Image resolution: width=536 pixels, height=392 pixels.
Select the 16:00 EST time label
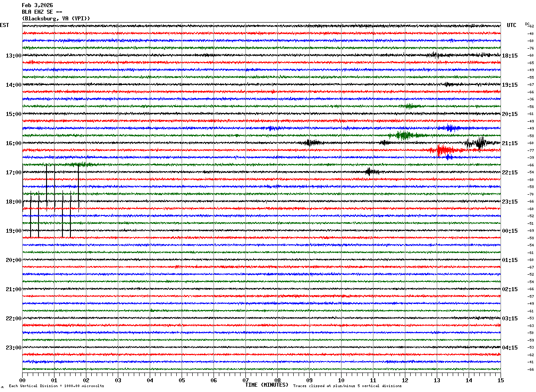pos(14,143)
